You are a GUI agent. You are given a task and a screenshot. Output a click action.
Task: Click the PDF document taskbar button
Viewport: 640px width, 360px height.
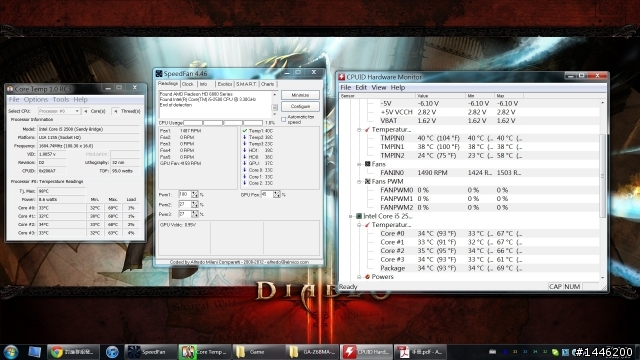click(421, 352)
